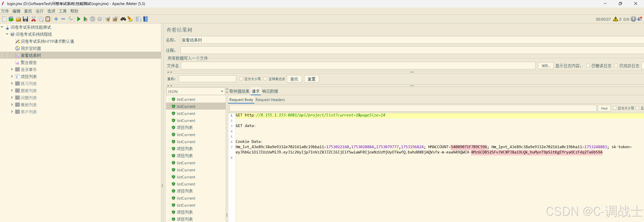This screenshot has height=222, width=644.
Task: Click the Clear all double broom icon
Action: pos(115,19)
